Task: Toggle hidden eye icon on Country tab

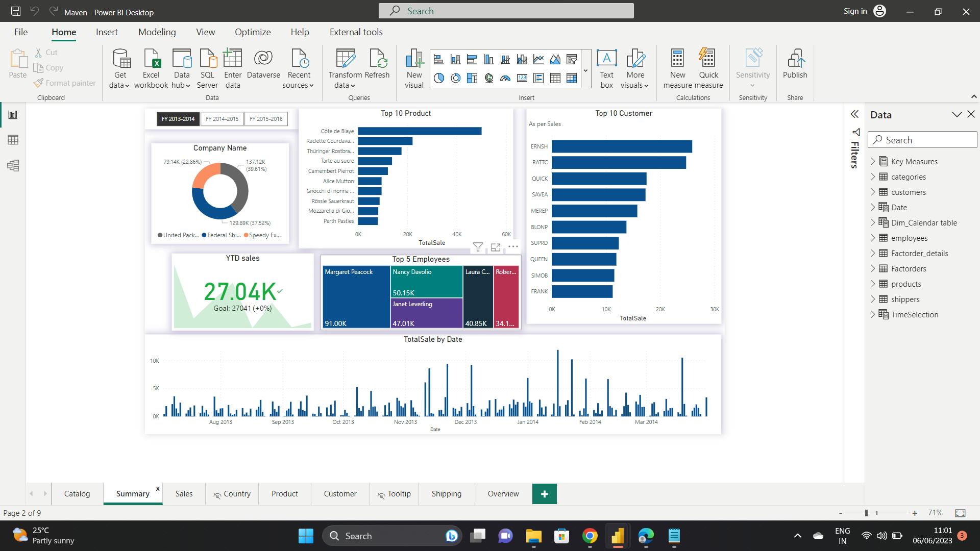Action: (217, 495)
